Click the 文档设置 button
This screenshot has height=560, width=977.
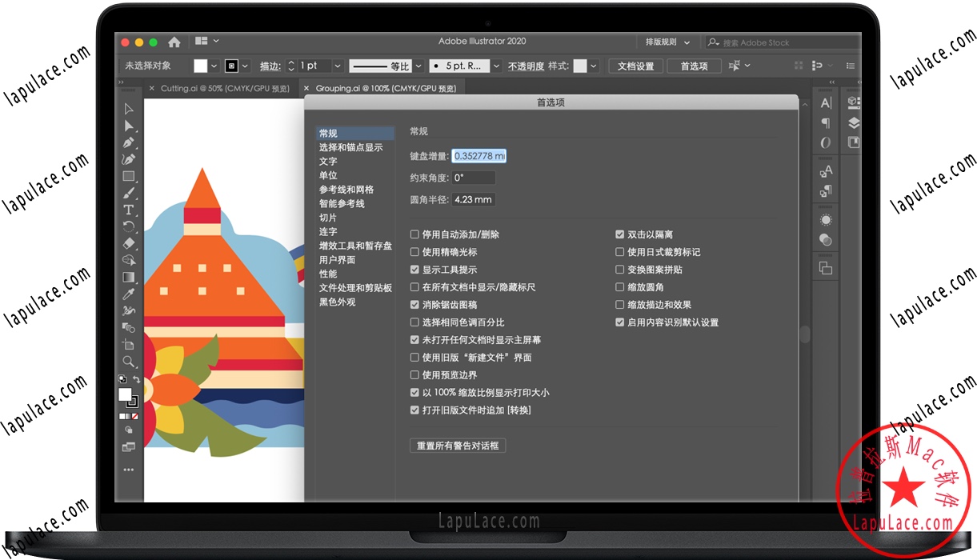click(636, 66)
